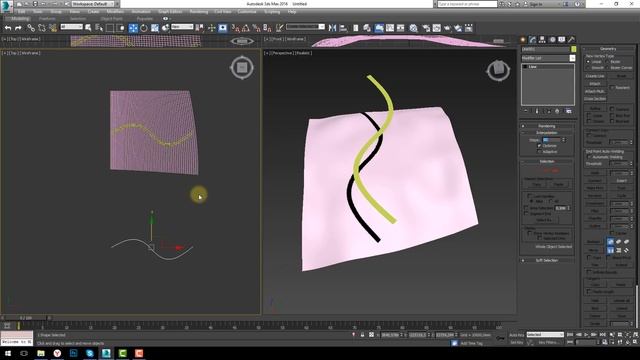
Task: Select the Linear new vertex type radio
Action: pyautogui.click(x=588, y=62)
